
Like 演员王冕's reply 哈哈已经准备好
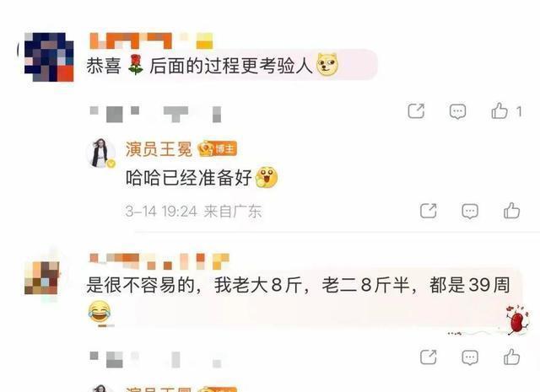pos(511,210)
